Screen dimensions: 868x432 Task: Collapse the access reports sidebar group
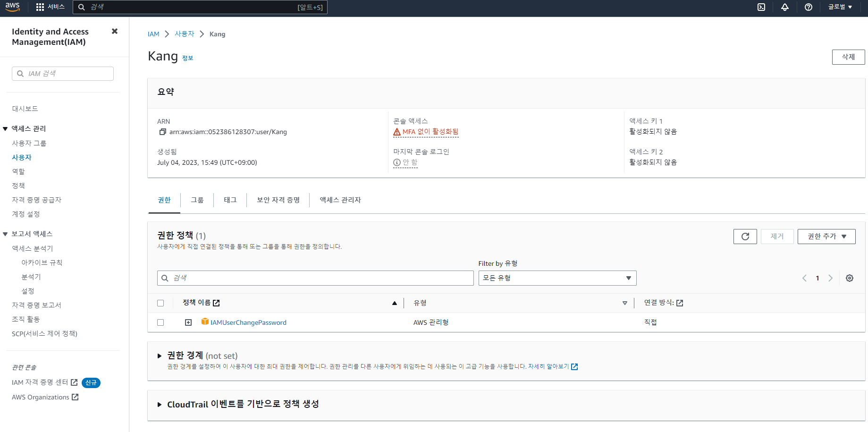tap(5, 234)
